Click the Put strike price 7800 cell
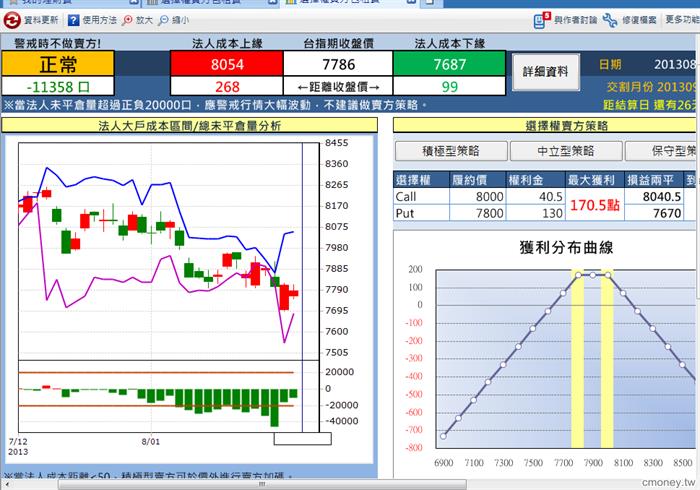Image resolution: width=700 pixels, height=490 pixels. pos(477,213)
